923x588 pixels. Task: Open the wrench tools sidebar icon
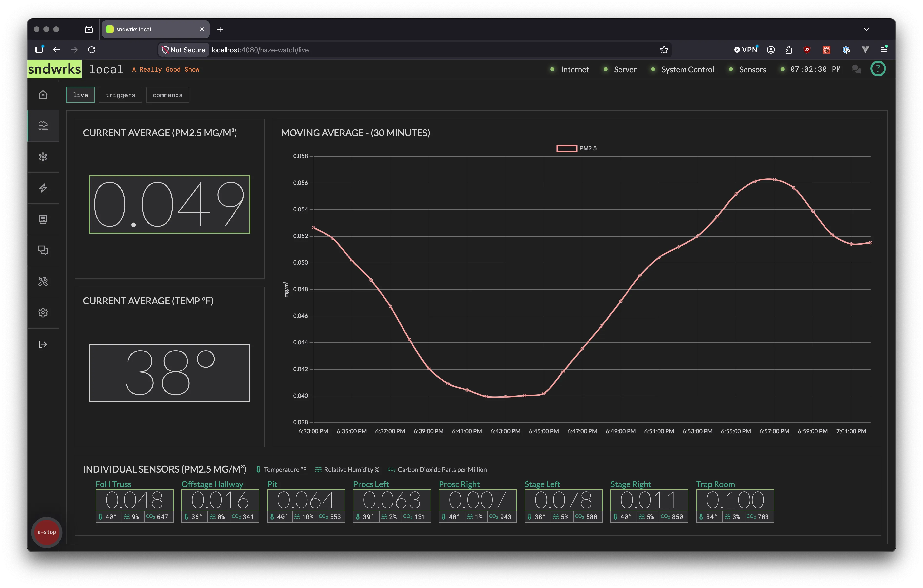click(43, 282)
